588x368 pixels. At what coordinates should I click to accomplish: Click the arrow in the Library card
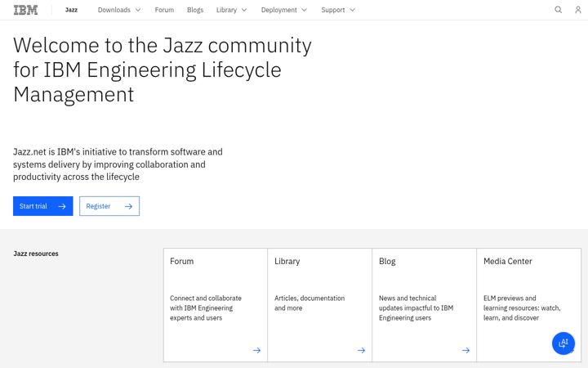tap(361, 350)
